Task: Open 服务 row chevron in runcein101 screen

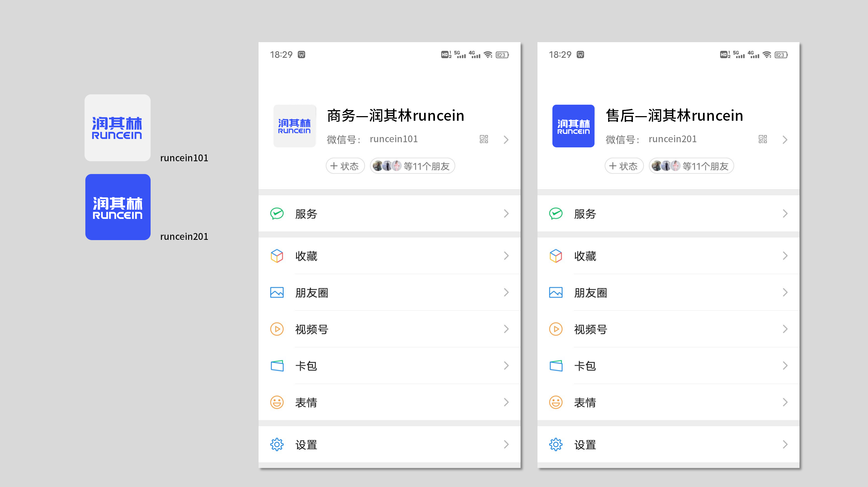Action: [x=506, y=213]
